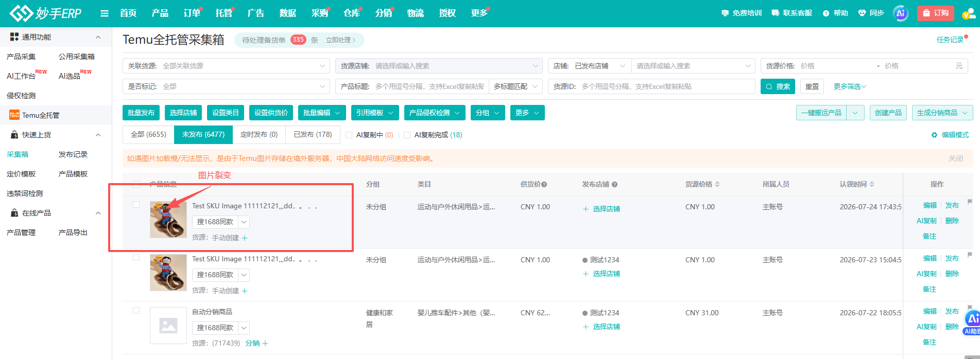Click help icon beside 供货价 header
The width and height of the screenshot is (980, 359).
click(x=544, y=185)
